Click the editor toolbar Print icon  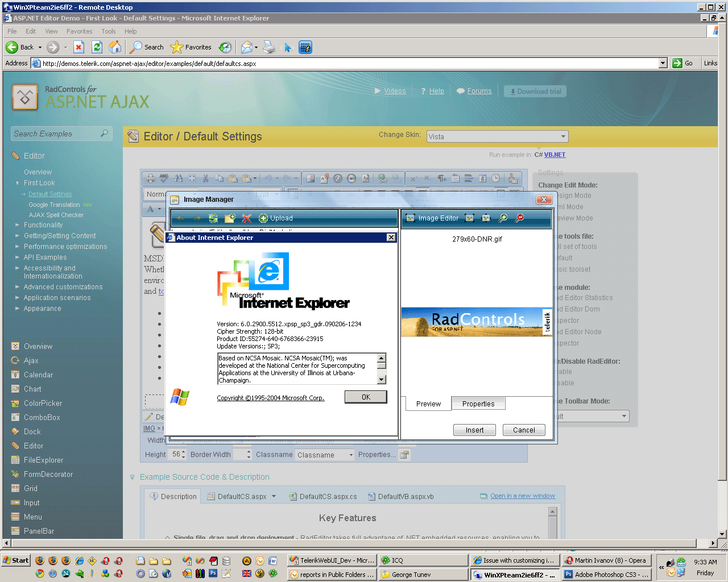(151, 178)
